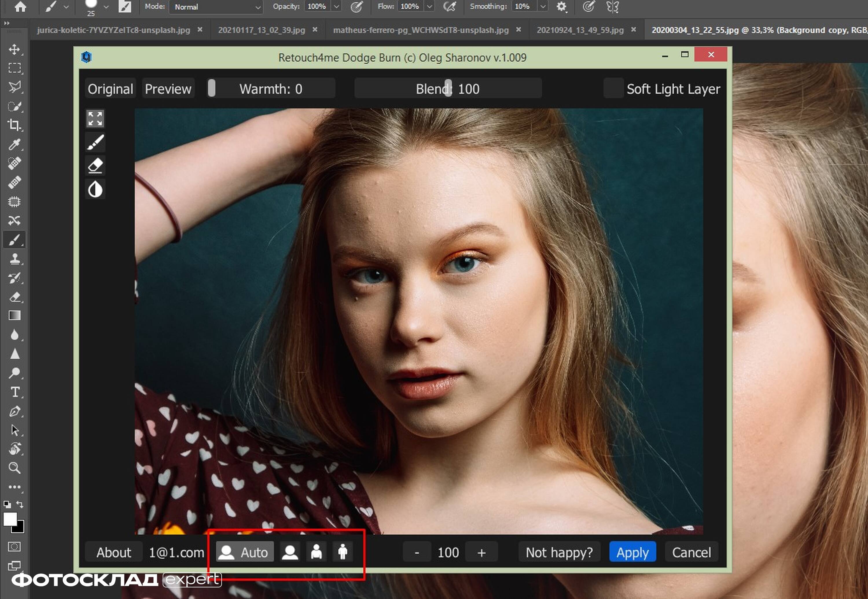This screenshot has width=868, height=599.
Task: Select the 20200304_13_22_55.jpg document tab
Action: coord(756,30)
